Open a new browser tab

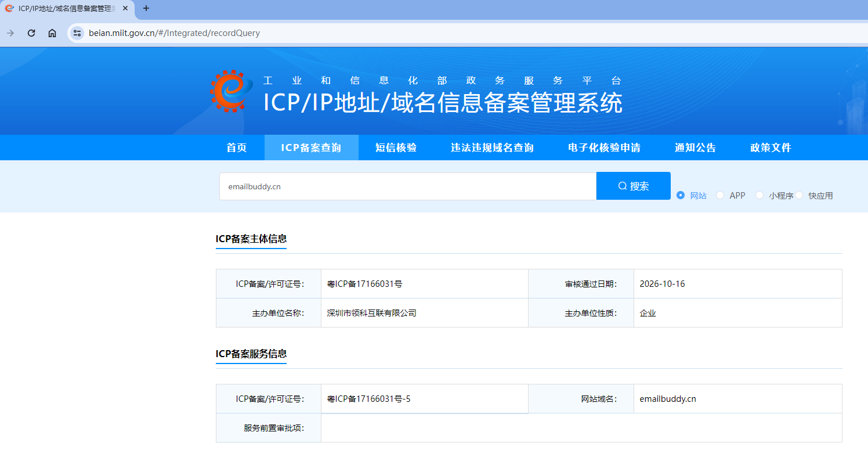click(146, 8)
